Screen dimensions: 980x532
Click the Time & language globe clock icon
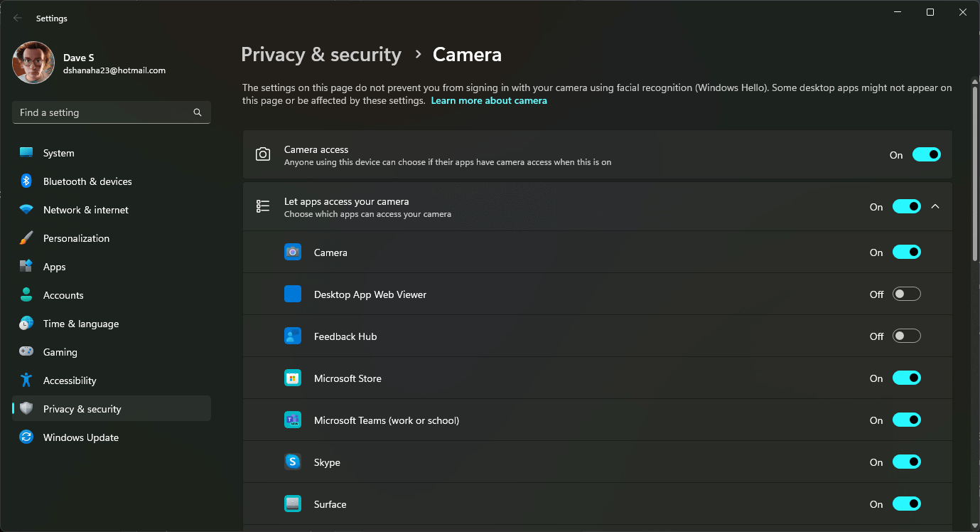[x=26, y=324]
